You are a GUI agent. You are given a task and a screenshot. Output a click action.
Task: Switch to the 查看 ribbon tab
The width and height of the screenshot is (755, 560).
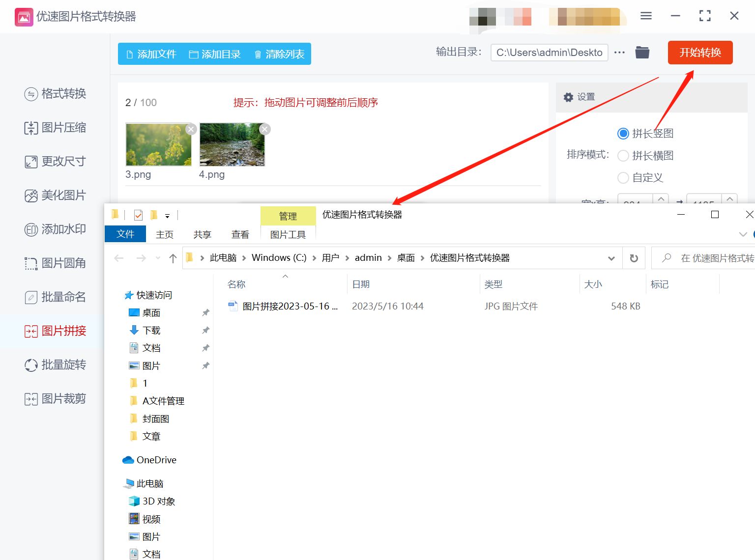click(x=240, y=235)
